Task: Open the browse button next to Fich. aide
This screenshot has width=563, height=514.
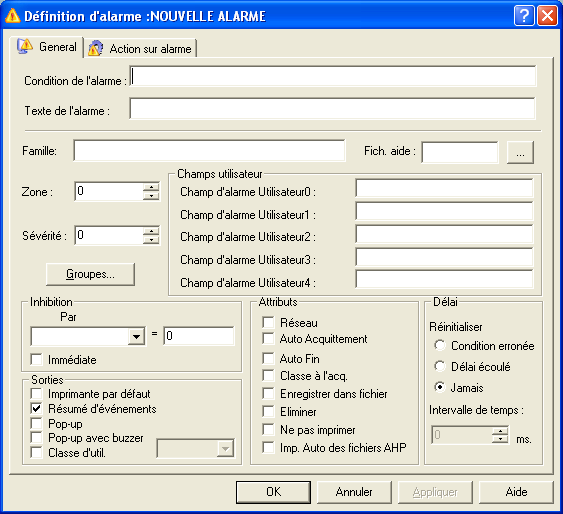Action: click(x=520, y=153)
